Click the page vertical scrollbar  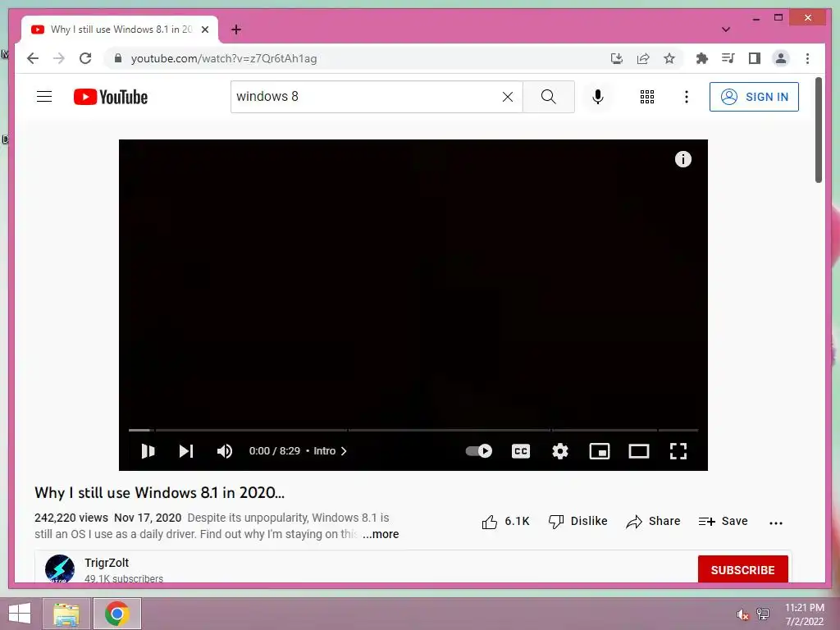click(x=819, y=130)
